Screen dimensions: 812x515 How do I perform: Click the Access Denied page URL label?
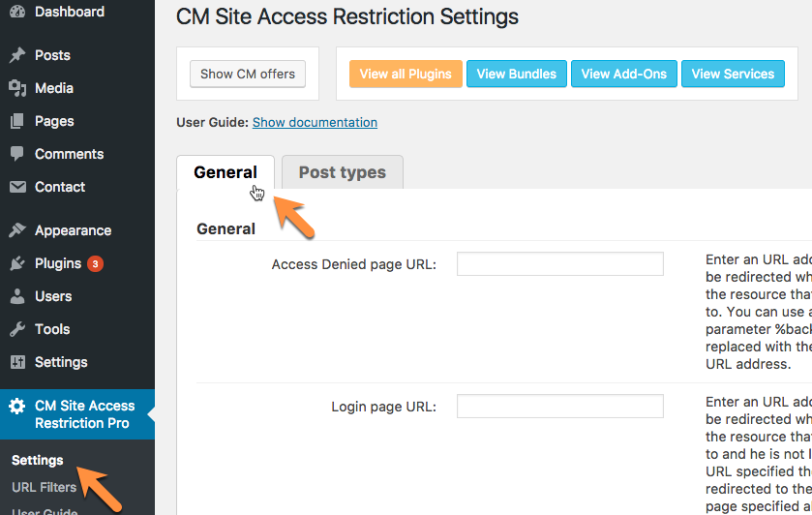(353, 264)
